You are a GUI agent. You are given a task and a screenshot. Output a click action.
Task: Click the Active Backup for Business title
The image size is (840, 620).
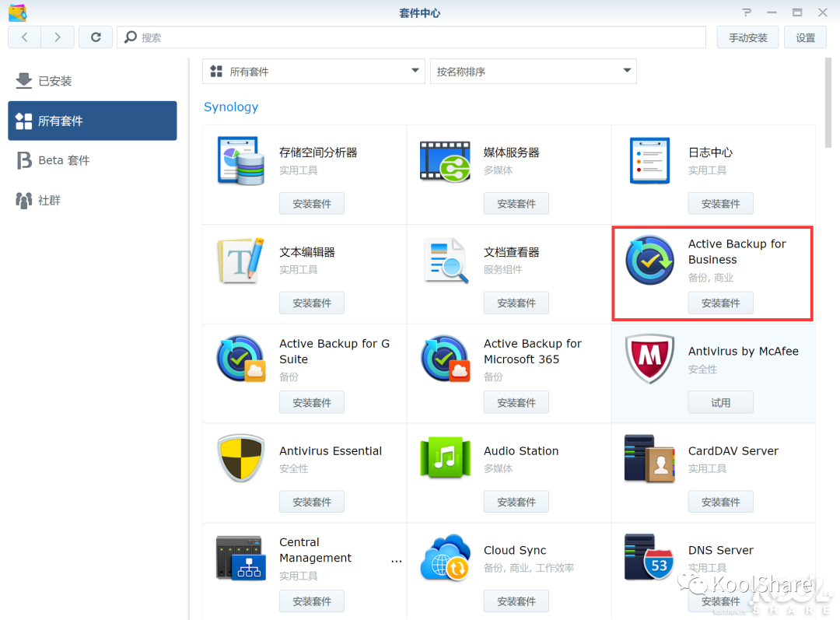[737, 251]
